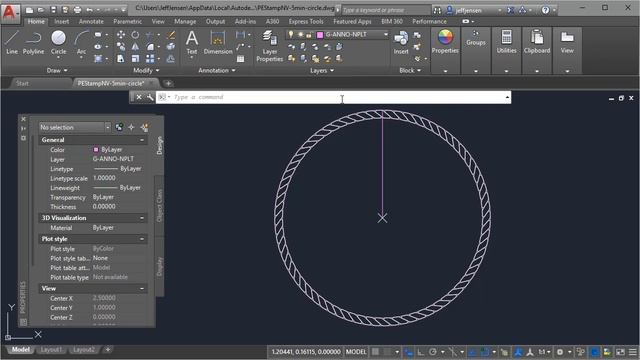Select the Arc tool
The image size is (640, 360).
81,43
